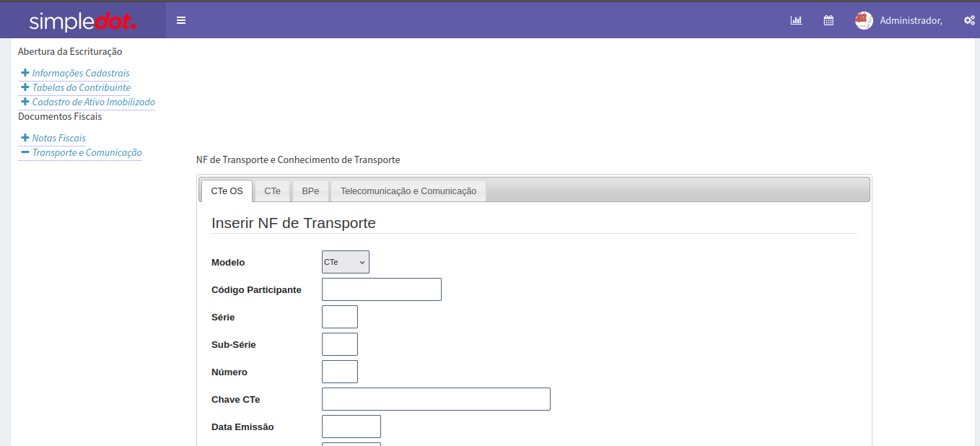Click the Administrador user name

[x=911, y=21]
